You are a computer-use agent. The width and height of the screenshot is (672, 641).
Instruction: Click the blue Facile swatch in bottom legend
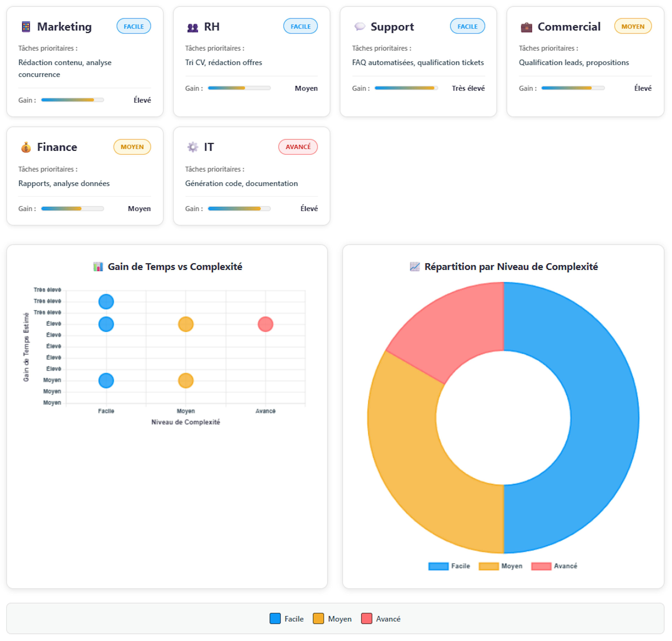point(275,619)
